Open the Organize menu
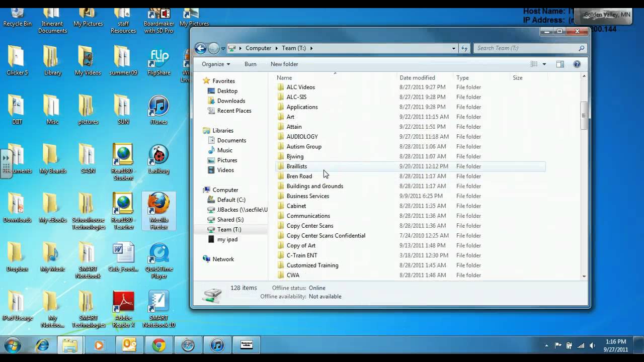Viewport: 644px width, 362px height. click(216, 64)
